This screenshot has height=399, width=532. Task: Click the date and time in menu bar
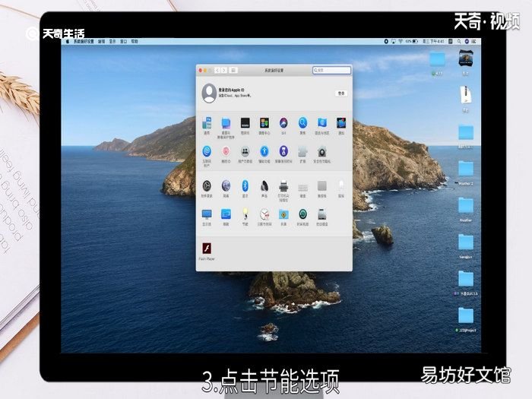433,41
